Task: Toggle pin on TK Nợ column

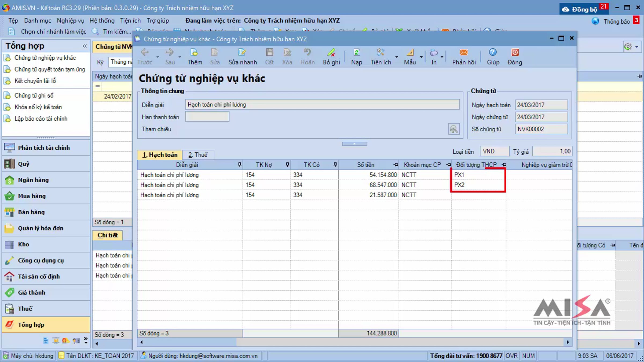Action: (287, 165)
